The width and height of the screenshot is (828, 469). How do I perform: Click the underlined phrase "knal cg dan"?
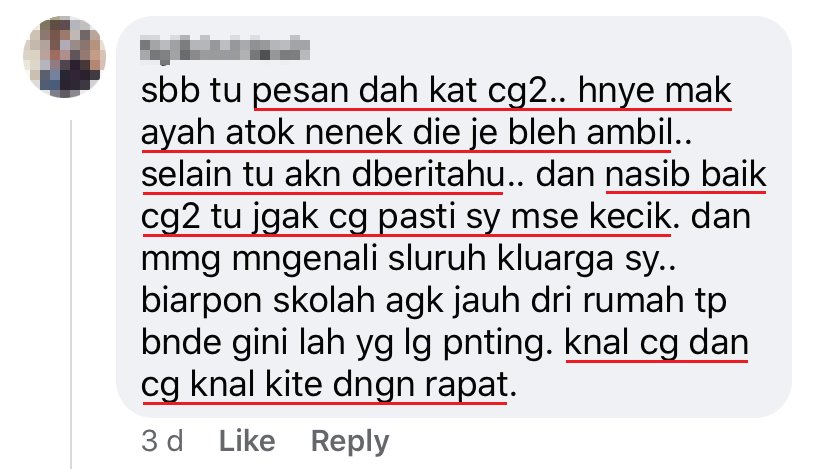coord(656,343)
